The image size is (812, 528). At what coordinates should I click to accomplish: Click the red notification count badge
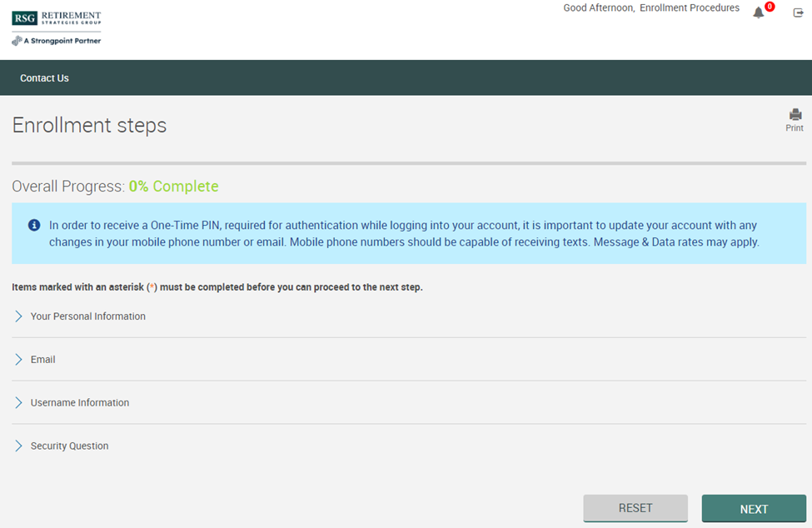click(770, 7)
